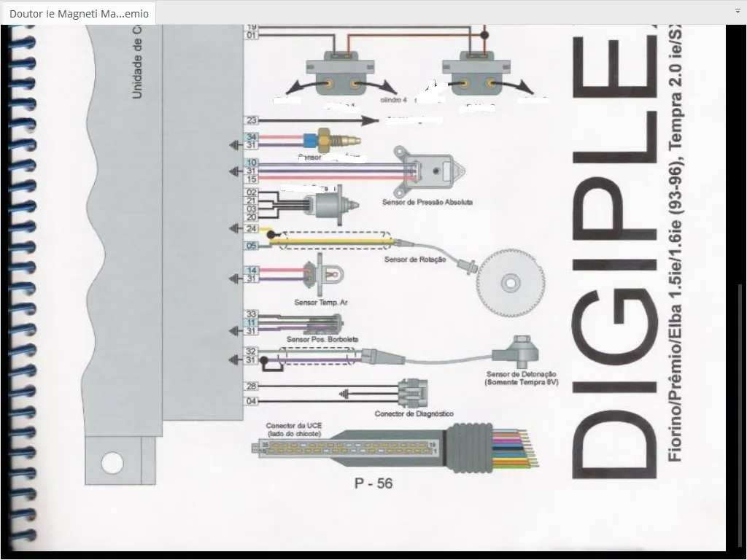Click pin number 33
Viewport: 747px width, 560px height.
pyautogui.click(x=252, y=314)
